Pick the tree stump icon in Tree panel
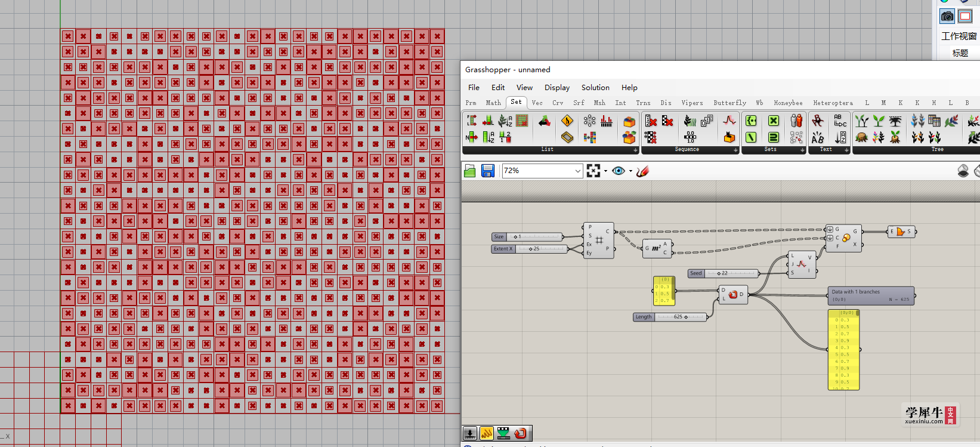 point(862,138)
